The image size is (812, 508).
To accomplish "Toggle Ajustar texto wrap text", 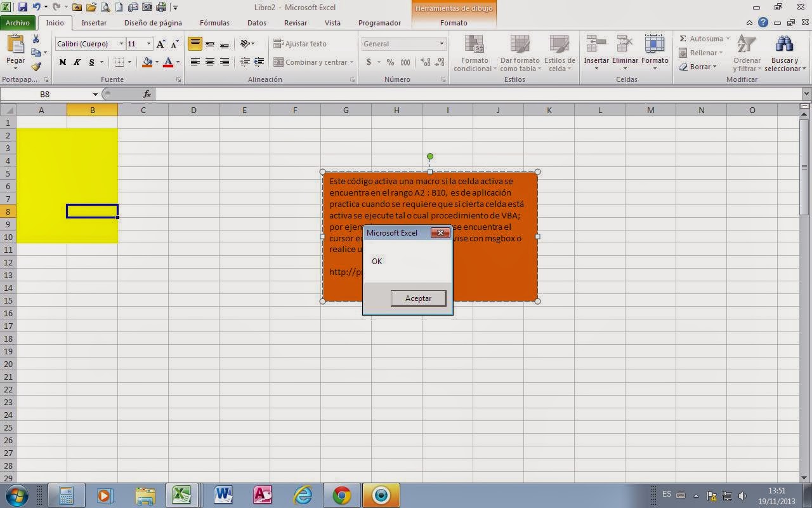I will [x=300, y=44].
